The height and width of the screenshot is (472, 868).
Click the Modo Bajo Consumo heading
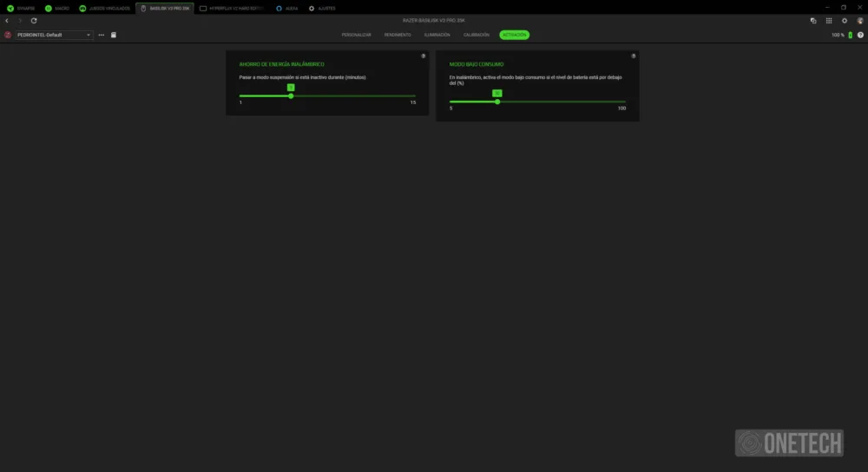[x=477, y=64]
